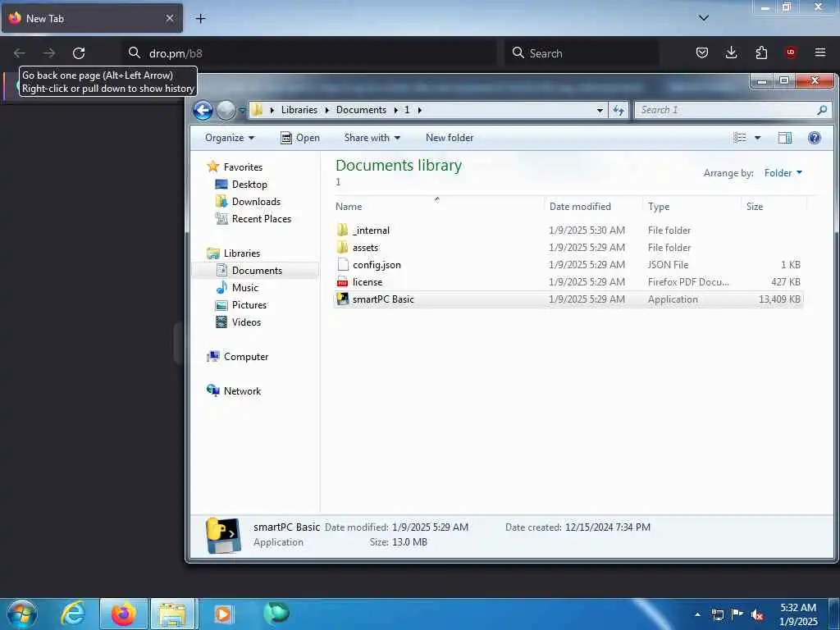Click the Firefox Pocket save icon
This screenshot has height=630, width=840.
pos(702,52)
